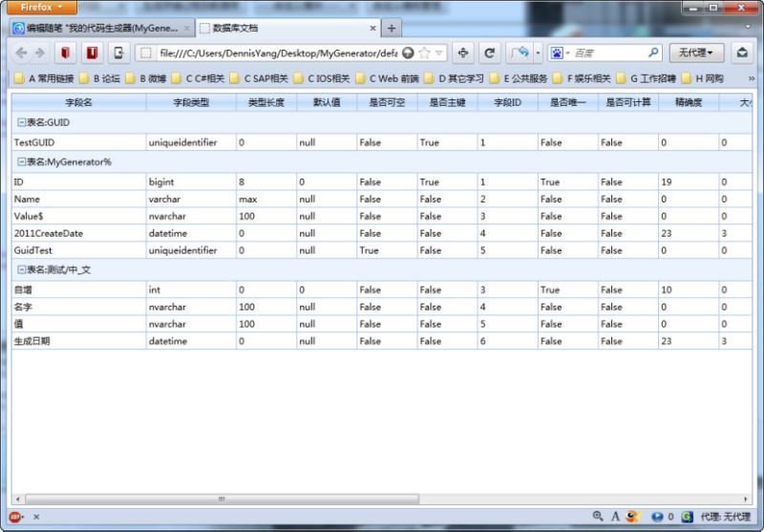Click the search magnifier icon
This screenshot has width=764, height=532.
[x=653, y=53]
